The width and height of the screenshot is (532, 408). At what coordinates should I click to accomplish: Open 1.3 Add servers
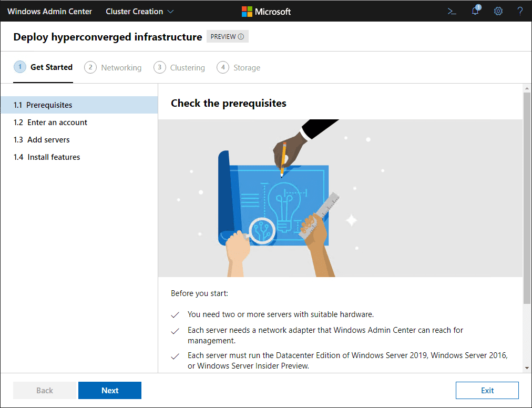[x=79, y=139]
